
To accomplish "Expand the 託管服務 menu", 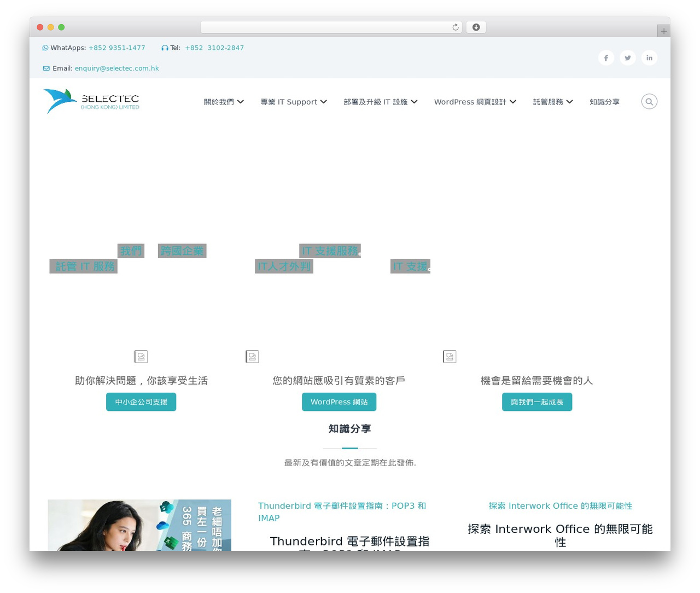I will pyautogui.click(x=553, y=102).
